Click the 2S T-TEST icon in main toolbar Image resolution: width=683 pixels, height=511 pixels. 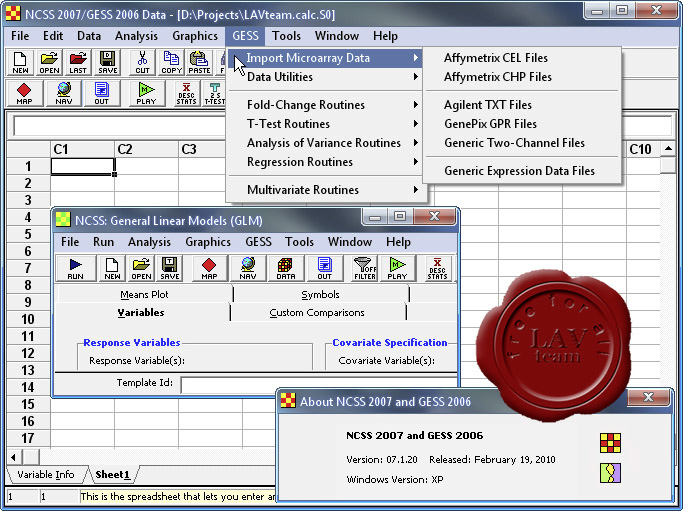[x=215, y=94]
